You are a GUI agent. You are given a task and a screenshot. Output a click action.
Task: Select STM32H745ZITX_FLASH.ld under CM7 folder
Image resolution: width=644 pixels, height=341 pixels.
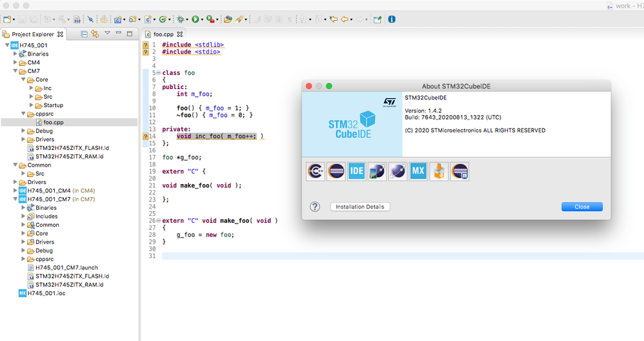click(x=72, y=148)
